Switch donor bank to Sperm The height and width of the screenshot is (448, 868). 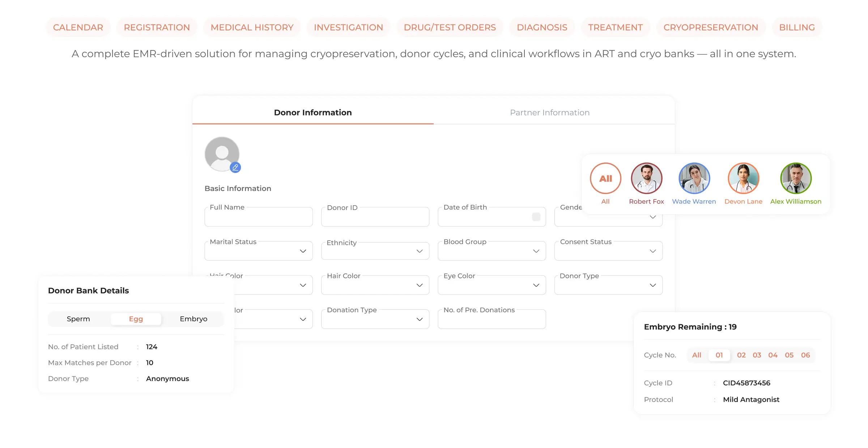pos(78,319)
